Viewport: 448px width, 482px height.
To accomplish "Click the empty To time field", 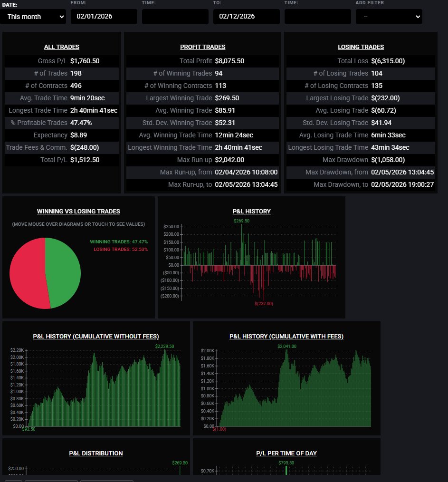I will click(318, 17).
